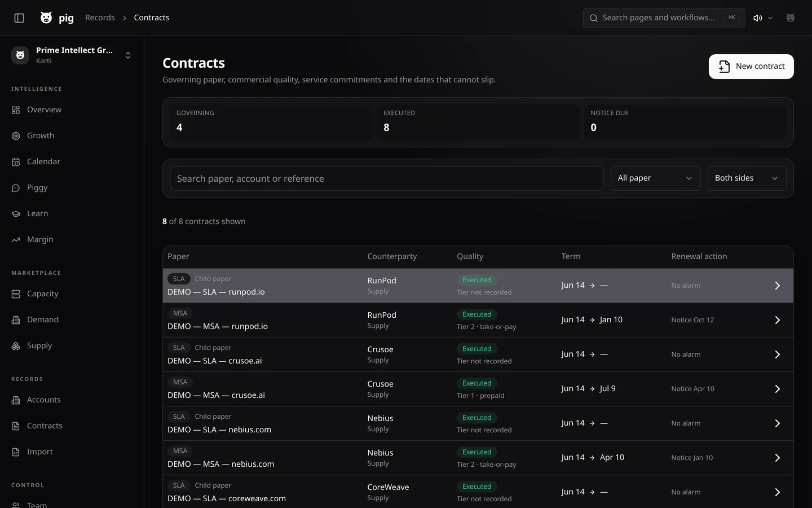Open the Margin menu item
This screenshot has width=812, height=508.
[72, 240]
